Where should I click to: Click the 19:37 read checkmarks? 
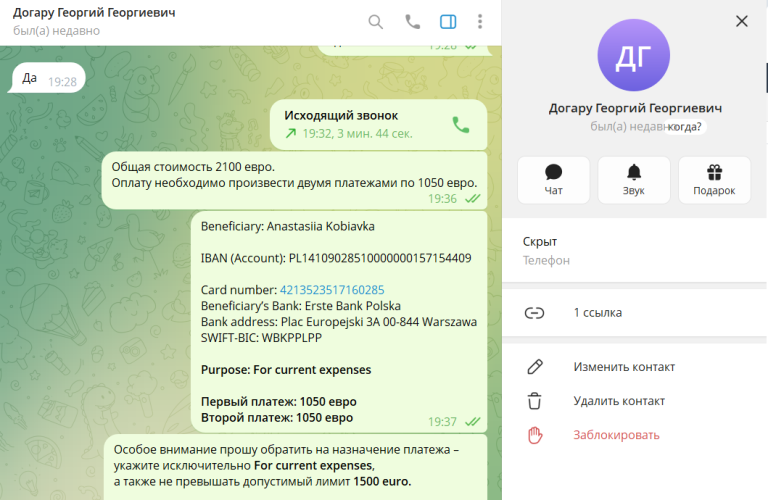click(x=473, y=422)
